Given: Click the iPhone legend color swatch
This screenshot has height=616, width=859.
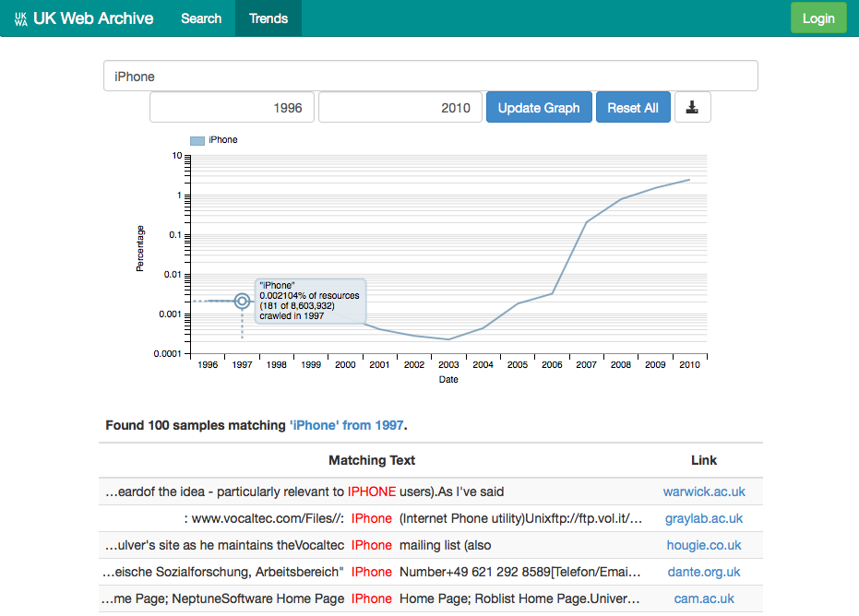Looking at the screenshot, I should pos(197,140).
